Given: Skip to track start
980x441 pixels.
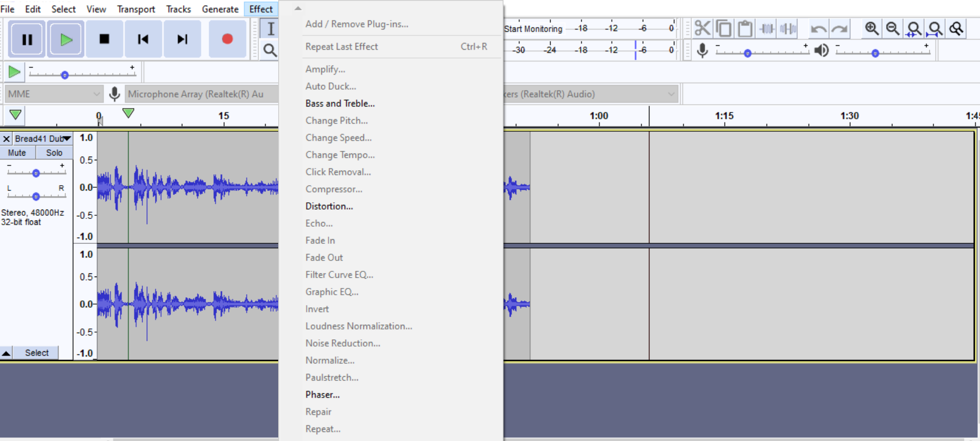Looking at the screenshot, I should [143, 39].
